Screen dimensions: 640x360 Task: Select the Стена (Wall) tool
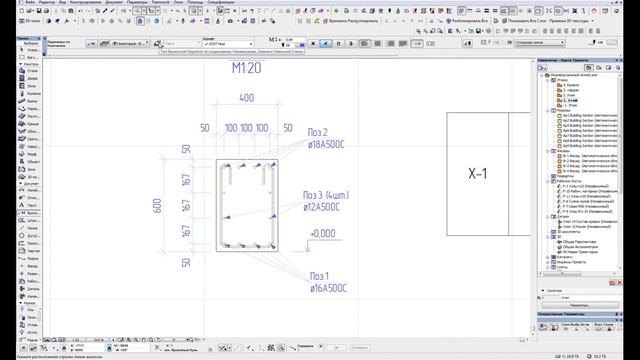point(29,71)
